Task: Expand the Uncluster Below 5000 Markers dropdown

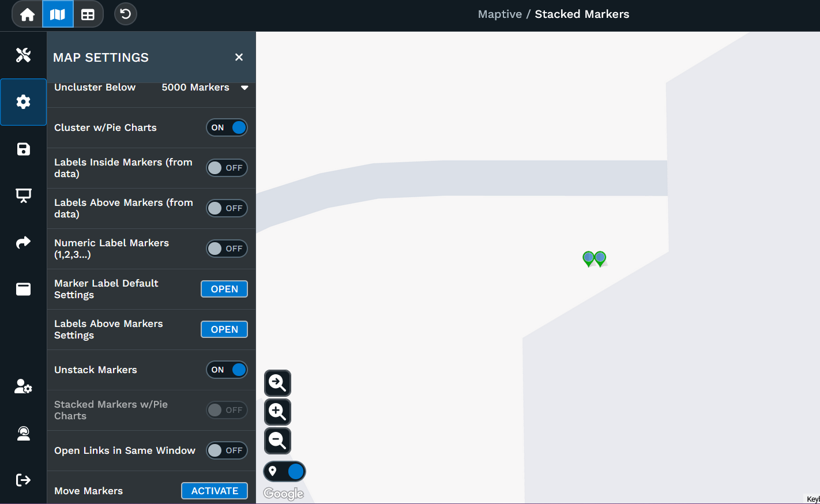Action: pos(205,87)
